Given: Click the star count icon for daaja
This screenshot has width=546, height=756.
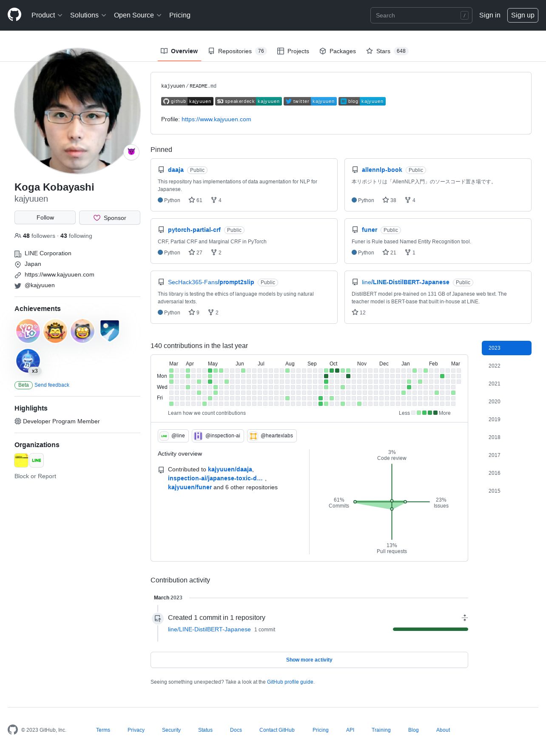Looking at the screenshot, I should coord(192,200).
